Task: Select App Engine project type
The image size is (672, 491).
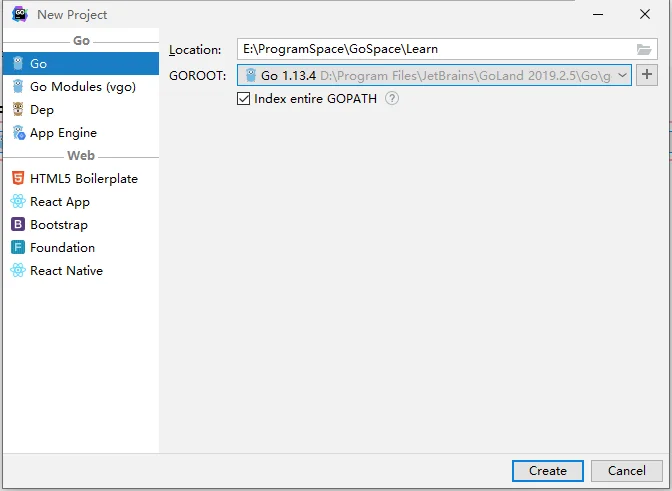Action: point(81,133)
